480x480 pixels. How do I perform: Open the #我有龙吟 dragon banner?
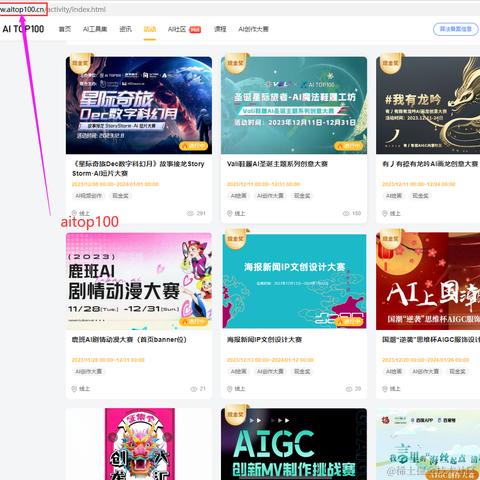click(428, 105)
